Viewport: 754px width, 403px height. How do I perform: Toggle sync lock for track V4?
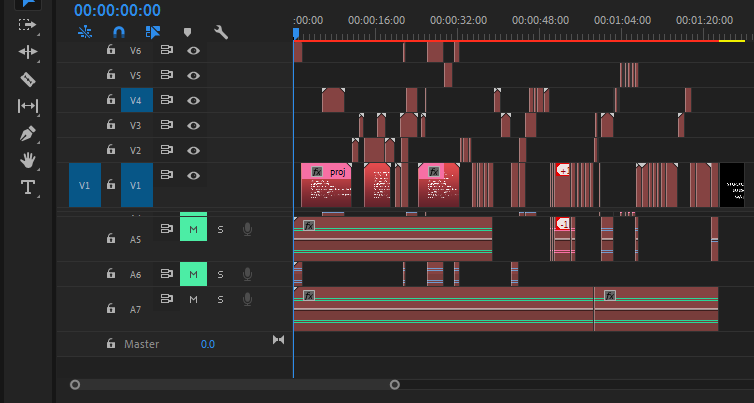[x=166, y=100]
